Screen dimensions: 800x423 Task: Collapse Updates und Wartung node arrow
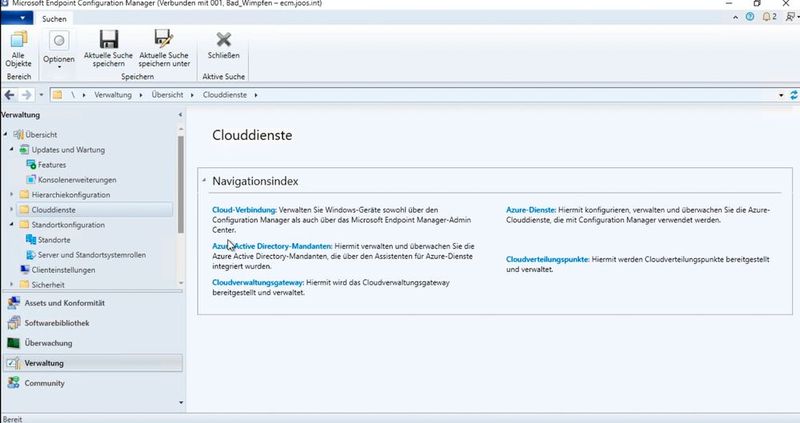12,150
